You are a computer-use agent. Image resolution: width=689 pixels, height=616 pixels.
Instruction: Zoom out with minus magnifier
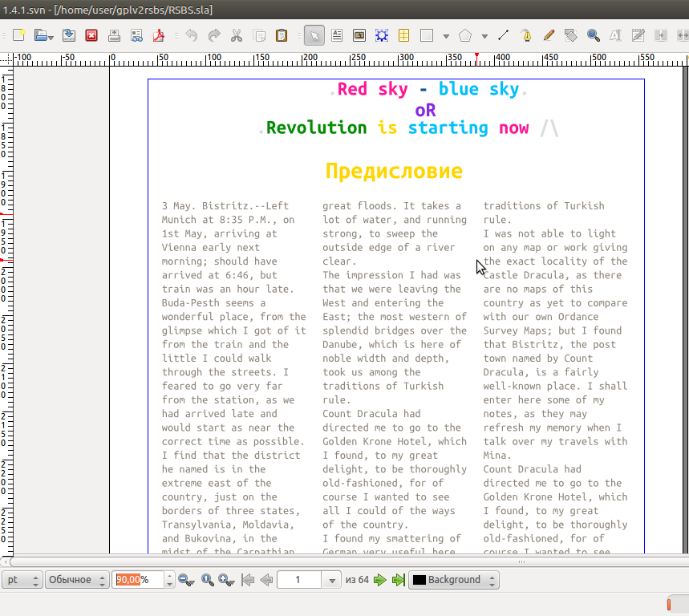186,580
